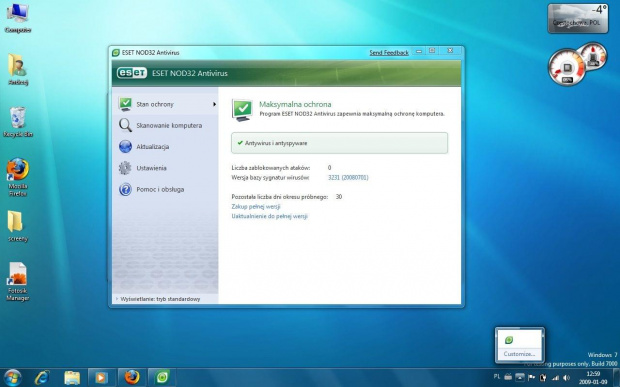Click the Pomoc i obsługa question-mark icon

(x=125, y=189)
